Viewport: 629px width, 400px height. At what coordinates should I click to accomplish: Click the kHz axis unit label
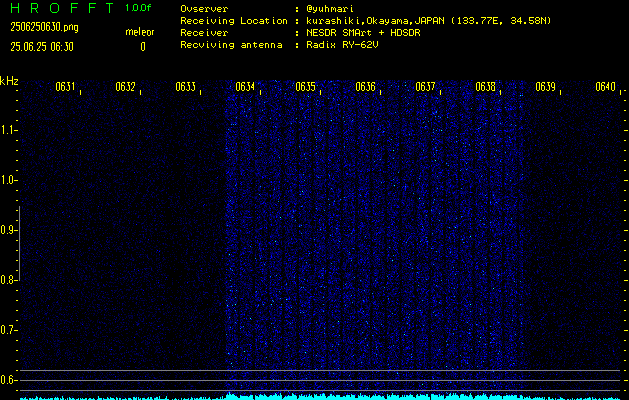9,81
